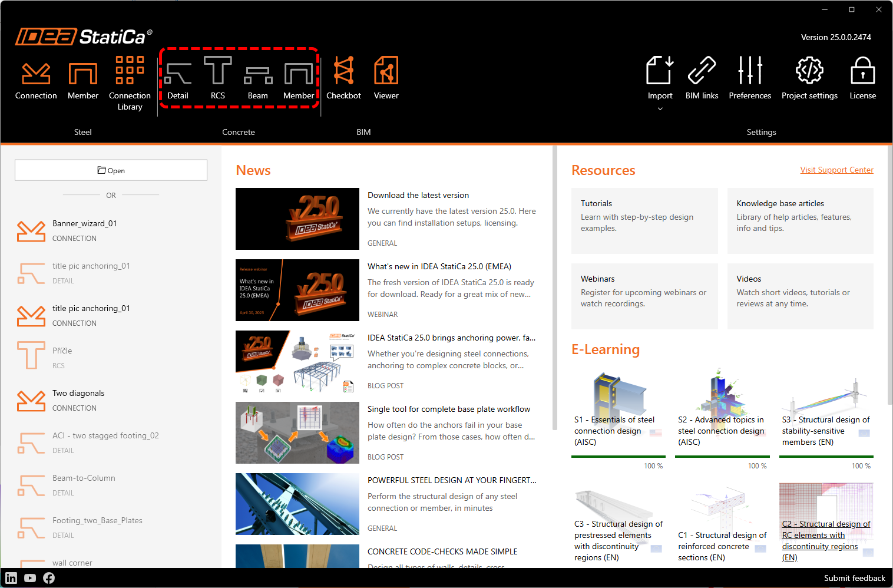Click the S2 course progress bar
Viewport: 893px width, 588px height.
click(722, 457)
